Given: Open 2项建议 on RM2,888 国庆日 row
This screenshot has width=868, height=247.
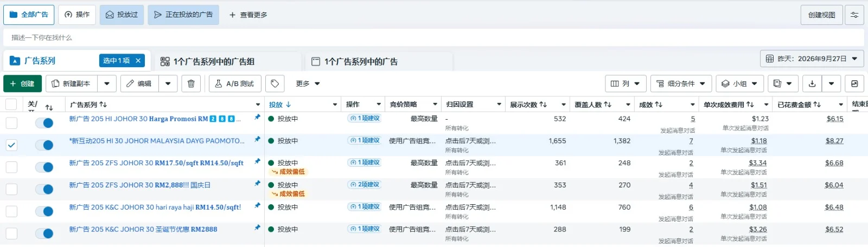Looking at the screenshot, I should pos(365,185).
